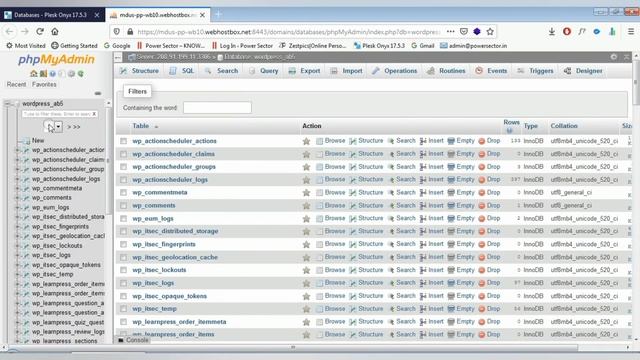Collapse navigation panel arrow button
This screenshot has height=360, width=640.
118,57
